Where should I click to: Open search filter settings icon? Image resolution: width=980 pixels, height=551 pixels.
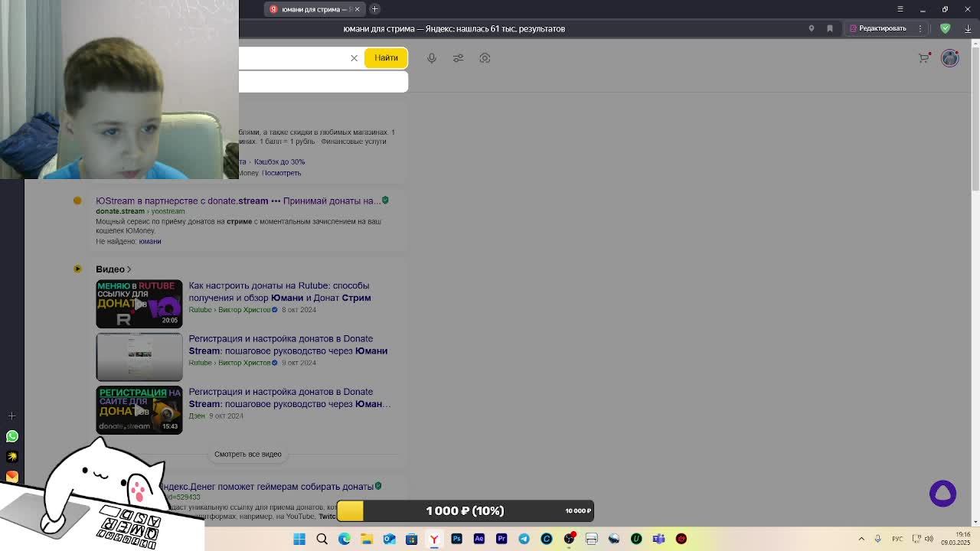458,58
